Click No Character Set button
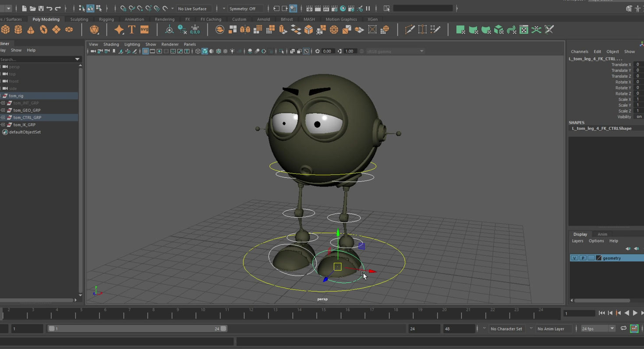This screenshot has height=349, width=644. click(507, 328)
